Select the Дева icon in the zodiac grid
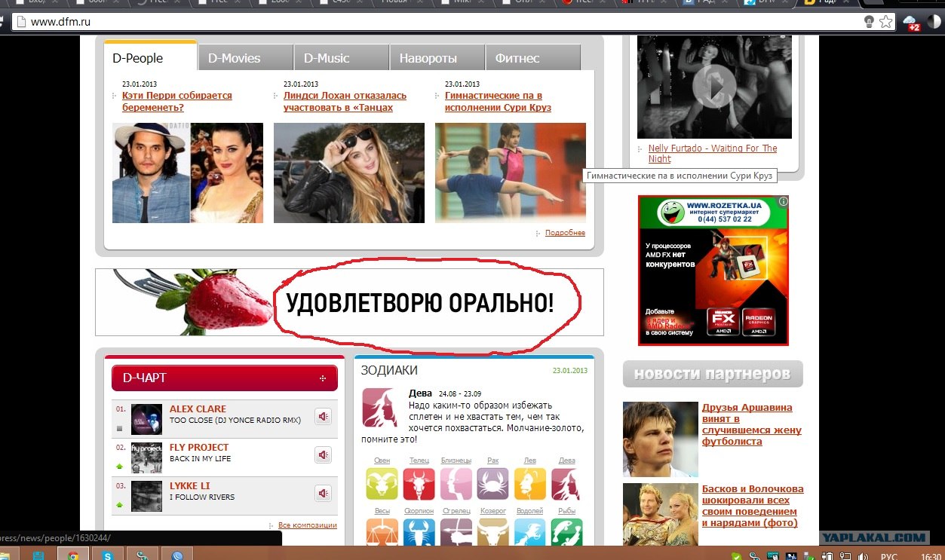The image size is (945, 560). coord(566,484)
